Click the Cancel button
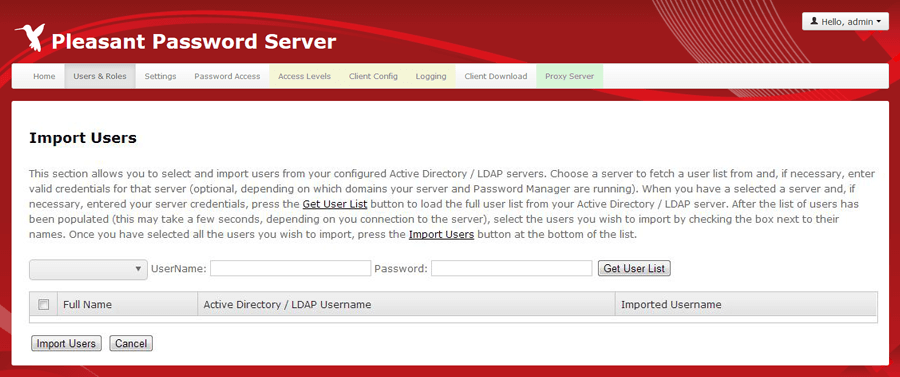900x377 pixels. 131,344
